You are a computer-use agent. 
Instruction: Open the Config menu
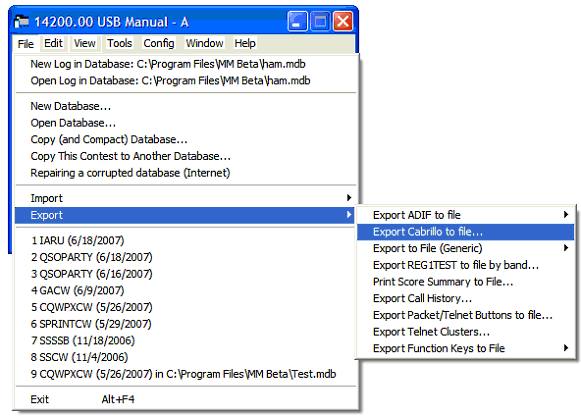pyautogui.click(x=159, y=43)
